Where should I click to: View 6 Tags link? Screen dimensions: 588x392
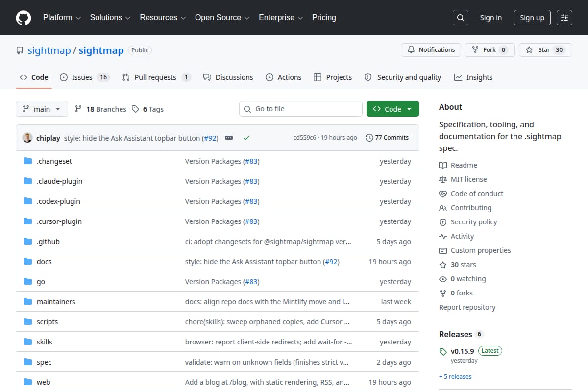148,109
